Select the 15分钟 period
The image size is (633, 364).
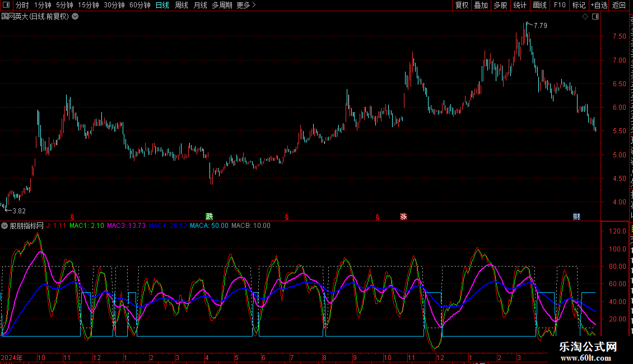coord(89,5)
